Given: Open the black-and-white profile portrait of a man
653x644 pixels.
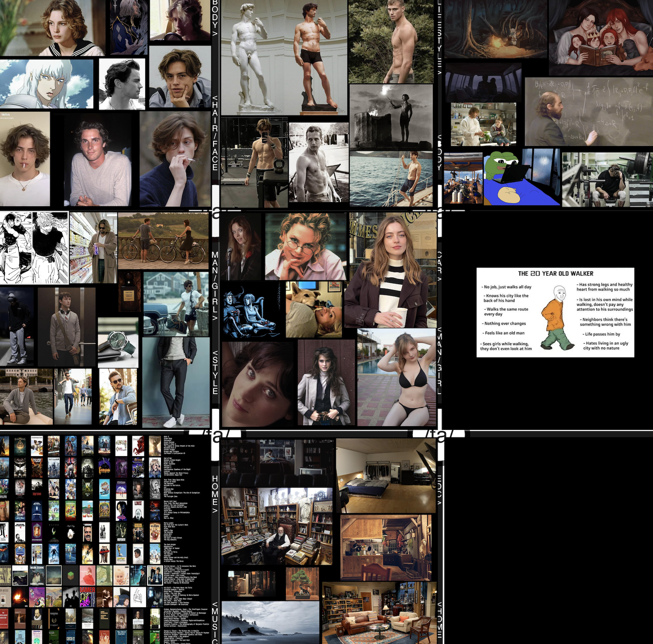Looking at the screenshot, I should click(x=122, y=84).
